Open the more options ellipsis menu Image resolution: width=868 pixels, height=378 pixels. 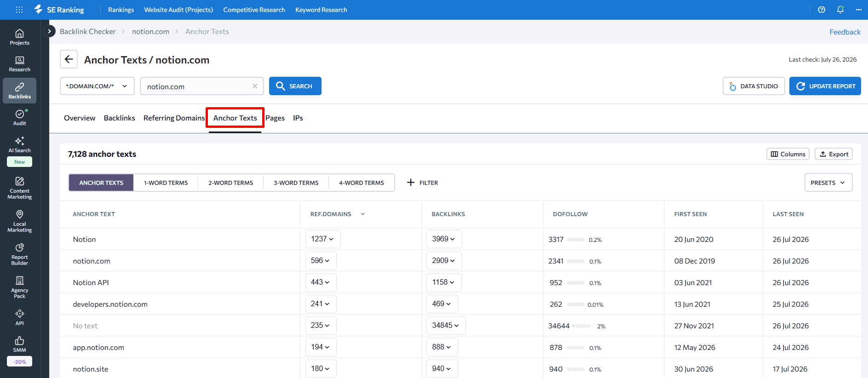tap(859, 10)
